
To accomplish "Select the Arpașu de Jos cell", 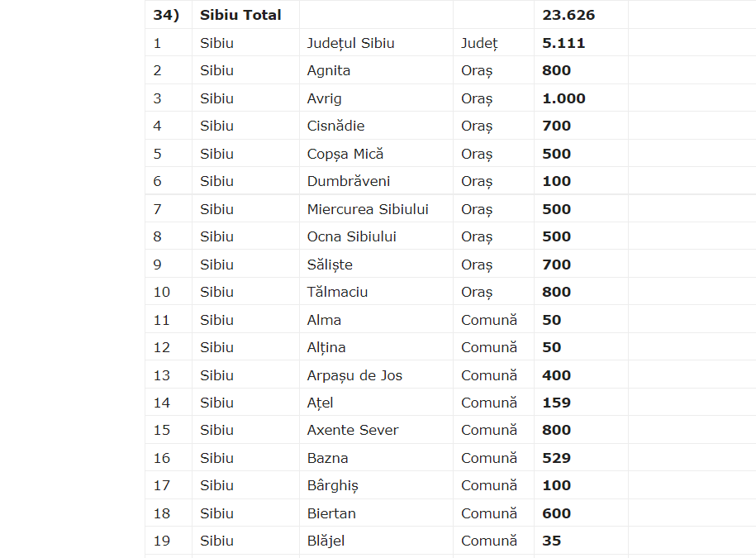I will [354, 375].
